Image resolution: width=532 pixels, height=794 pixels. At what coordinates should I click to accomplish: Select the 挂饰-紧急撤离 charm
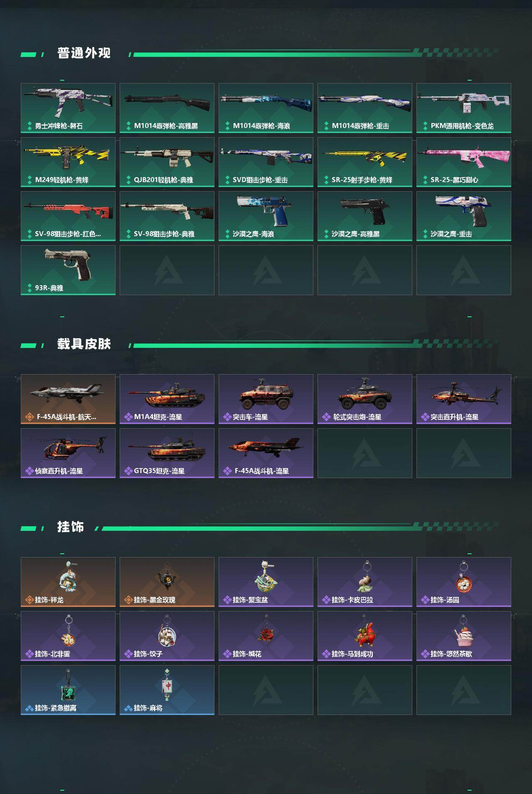pyautogui.click(x=68, y=690)
